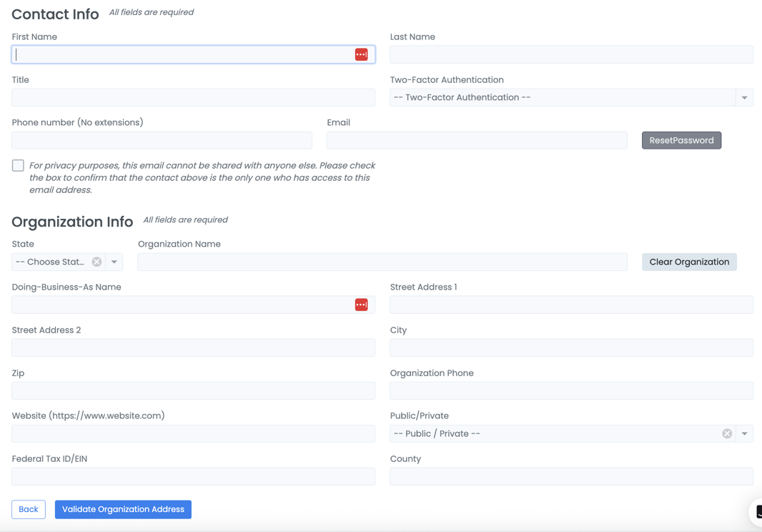Click the Organization Name field
The image size is (762, 532).
point(382,262)
